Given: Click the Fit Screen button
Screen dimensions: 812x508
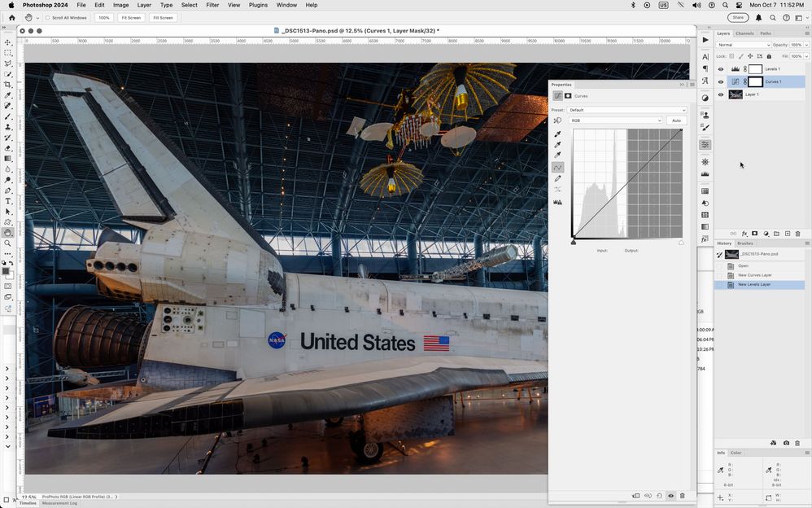Looking at the screenshot, I should coord(131,18).
